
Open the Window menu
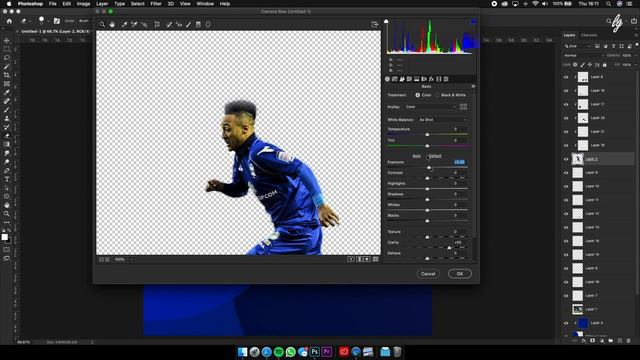[205, 4]
